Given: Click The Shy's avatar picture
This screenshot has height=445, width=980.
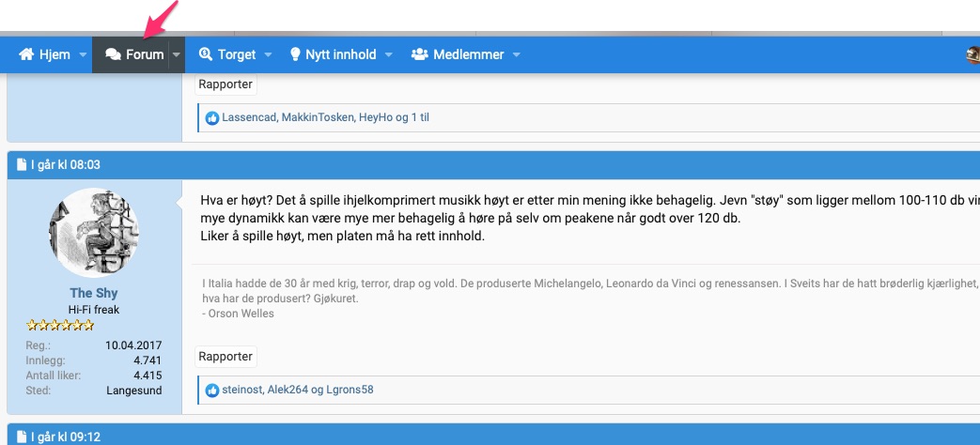Looking at the screenshot, I should click(x=94, y=233).
